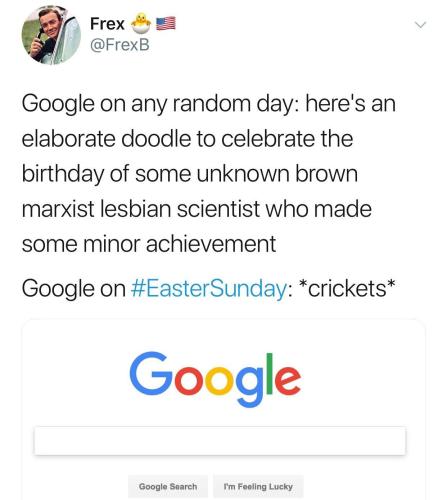Screen dimensions: 447x500
Task: Click the Google Search button
Action: tap(168, 486)
